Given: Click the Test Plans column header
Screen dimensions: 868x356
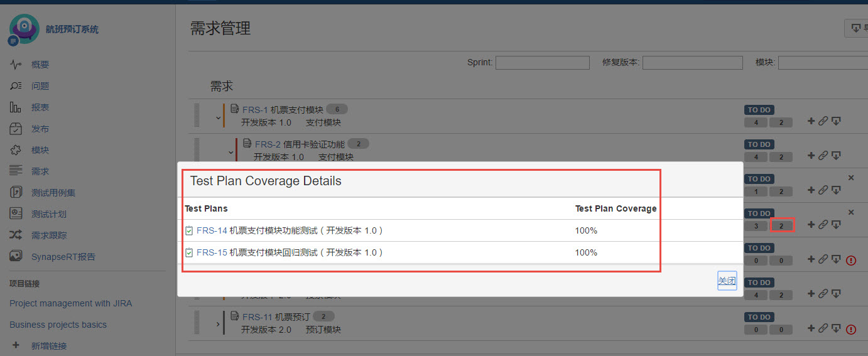Looking at the screenshot, I should pos(206,208).
